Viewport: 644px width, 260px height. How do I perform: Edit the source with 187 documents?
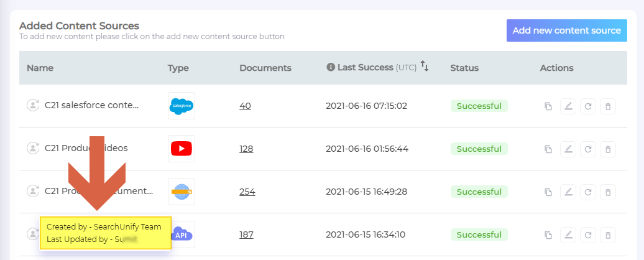(568, 234)
